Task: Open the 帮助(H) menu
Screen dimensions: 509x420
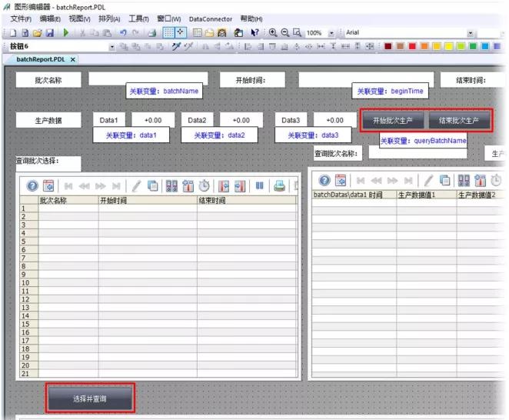Action: pos(251,18)
